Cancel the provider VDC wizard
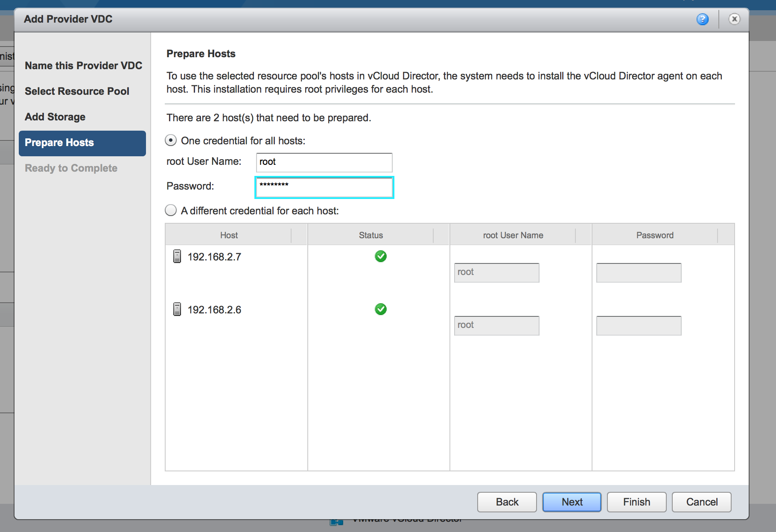776x532 pixels. click(x=701, y=502)
